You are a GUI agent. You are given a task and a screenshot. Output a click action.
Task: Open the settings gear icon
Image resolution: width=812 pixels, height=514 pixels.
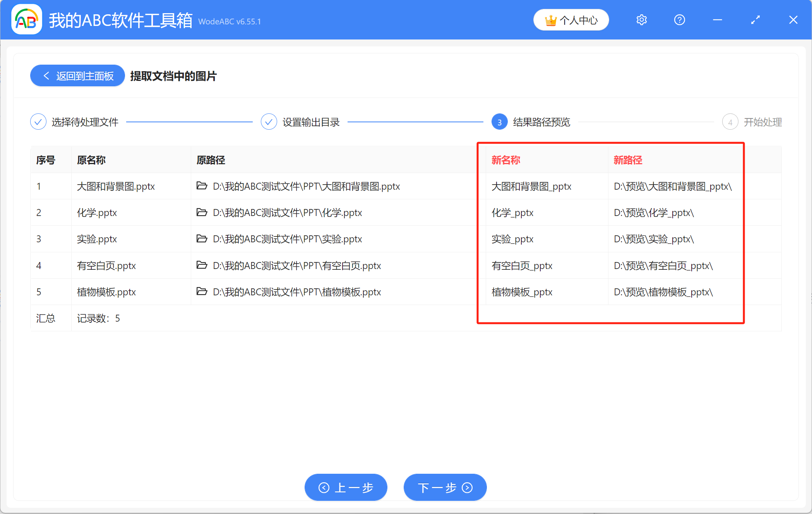click(x=641, y=20)
